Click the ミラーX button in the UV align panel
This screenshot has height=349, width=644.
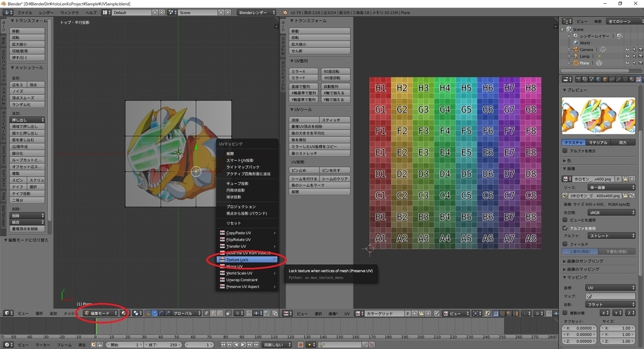pos(304,72)
